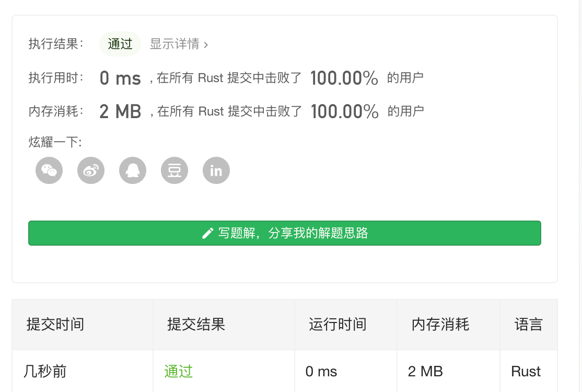This screenshot has width=582, height=392.
Task: Click the 几秒前 submission time cell
Action: [x=45, y=371]
